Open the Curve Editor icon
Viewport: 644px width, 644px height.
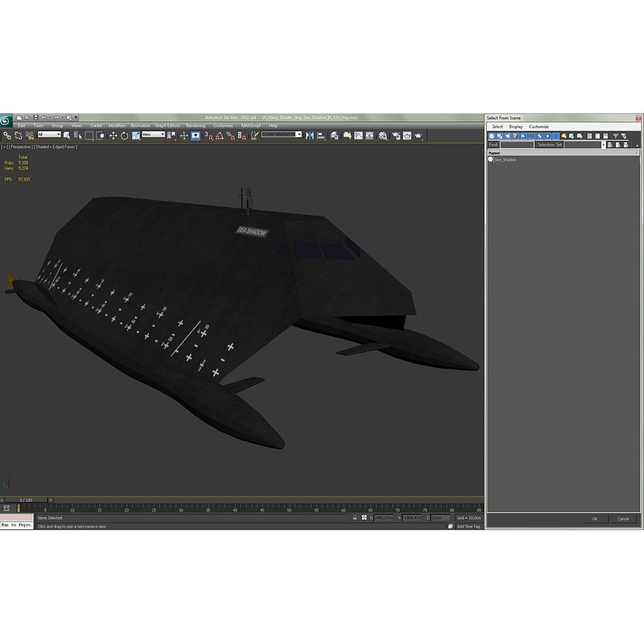[358, 135]
